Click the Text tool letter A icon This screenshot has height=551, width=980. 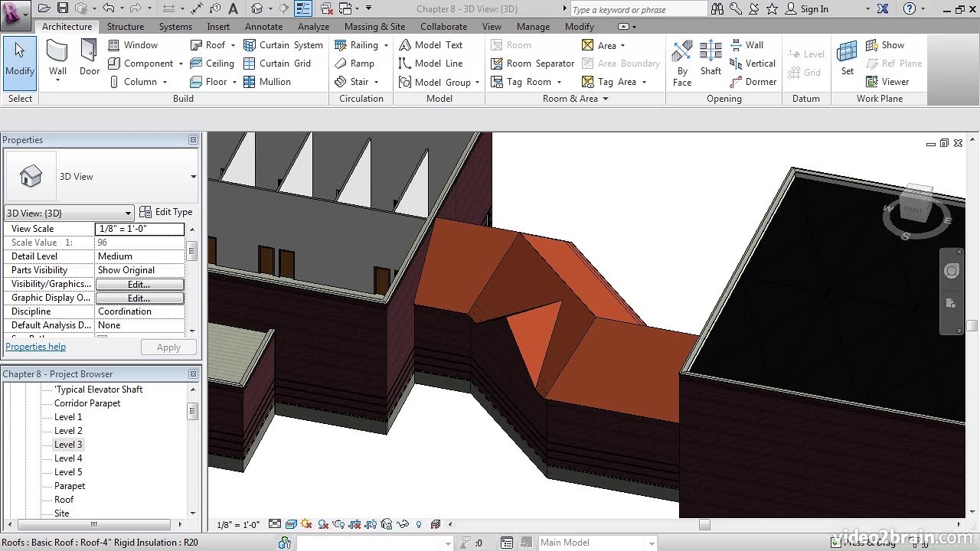point(234,8)
